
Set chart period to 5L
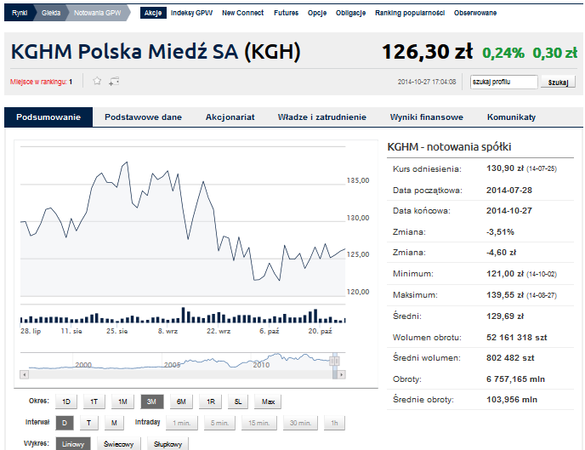[238, 401]
